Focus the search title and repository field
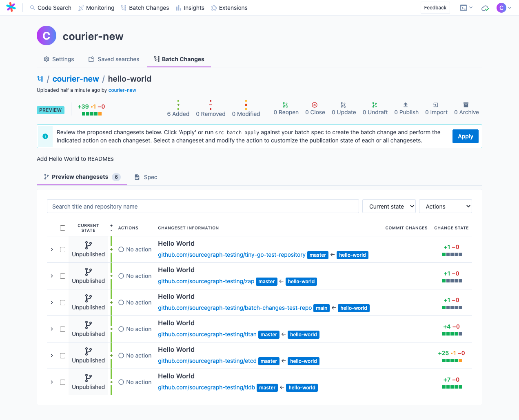The width and height of the screenshot is (519, 420). click(x=203, y=207)
